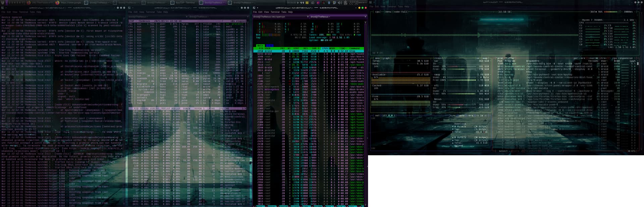Select the tuxedo-control process row in bpytop
Screen dimensions: 644x207
point(567,66)
